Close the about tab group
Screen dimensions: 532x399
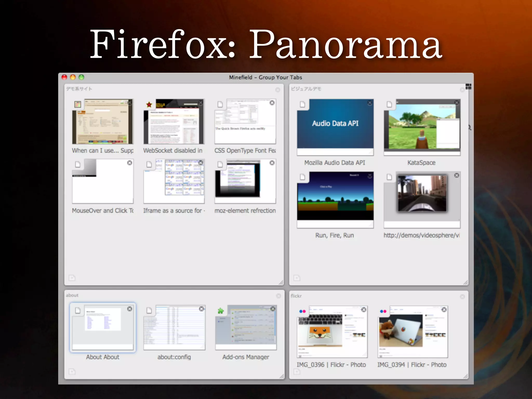pos(278,296)
